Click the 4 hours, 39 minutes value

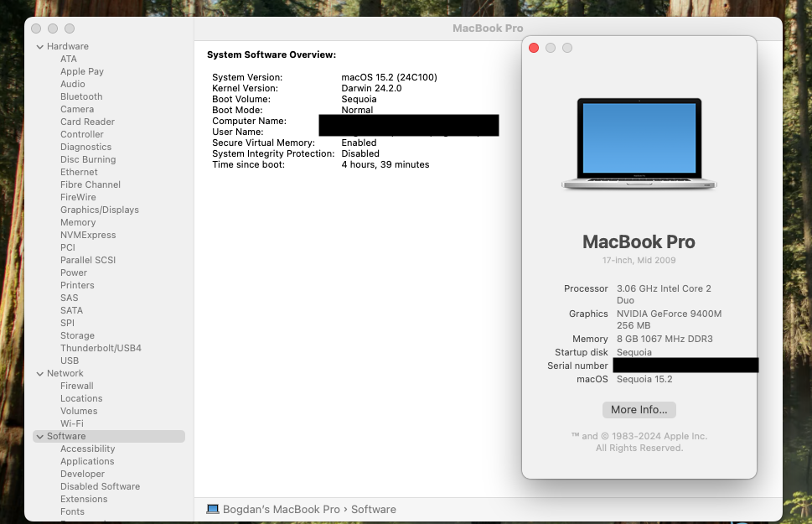click(x=385, y=164)
